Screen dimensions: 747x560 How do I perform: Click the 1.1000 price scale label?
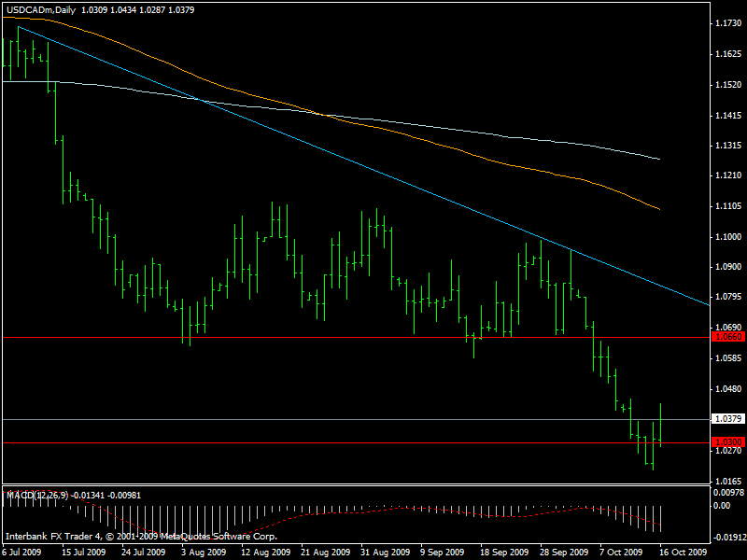click(x=727, y=237)
